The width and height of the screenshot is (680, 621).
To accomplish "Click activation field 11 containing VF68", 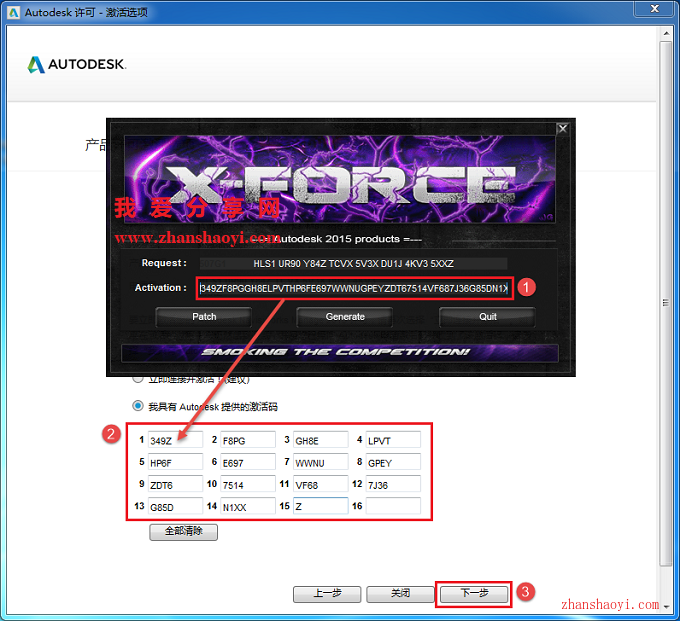I will [x=320, y=484].
